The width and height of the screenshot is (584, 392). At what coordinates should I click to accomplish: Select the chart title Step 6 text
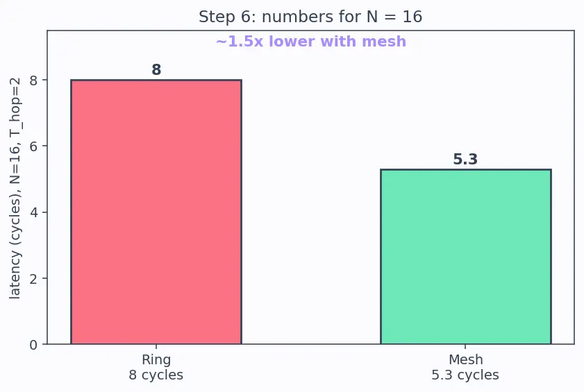point(310,17)
